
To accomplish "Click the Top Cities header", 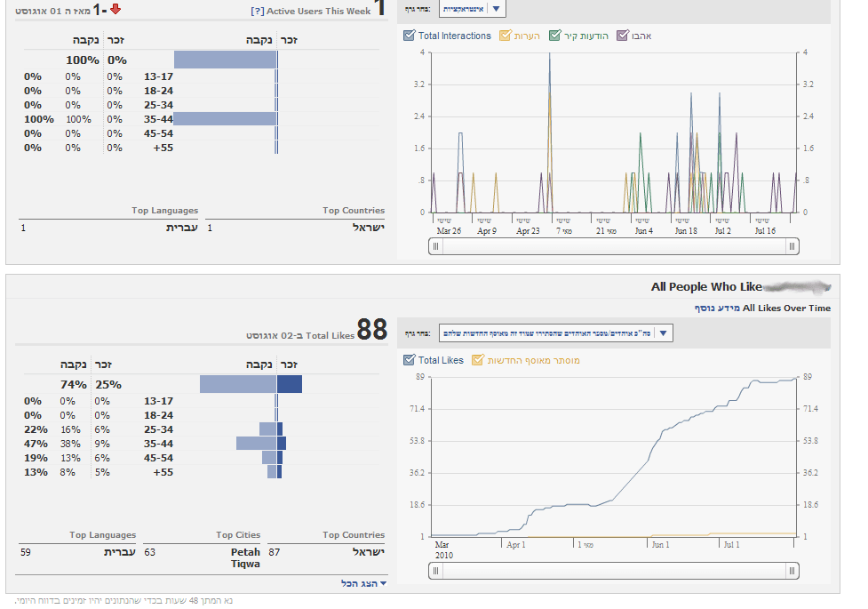I will (x=238, y=534).
